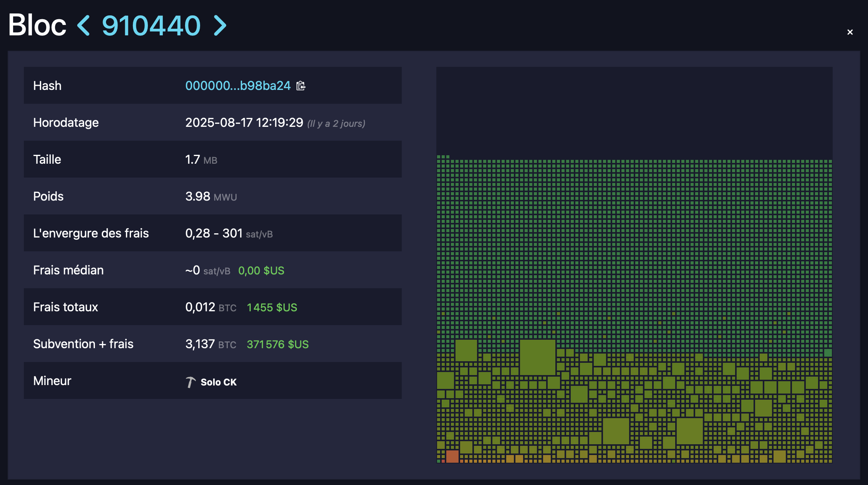Image resolution: width=868 pixels, height=485 pixels.
Task: Click the 1455 $US total fees amount
Action: pyautogui.click(x=272, y=307)
